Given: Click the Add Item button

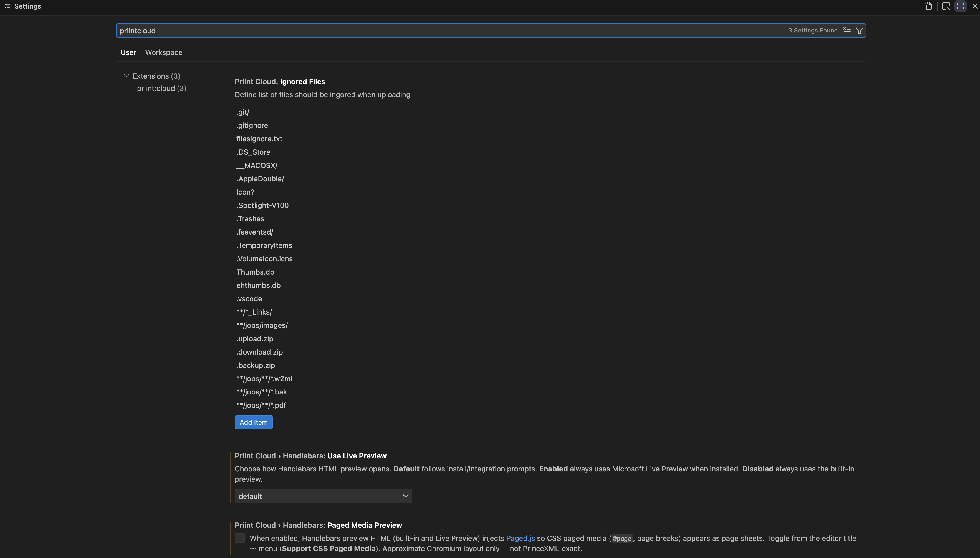Looking at the screenshot, I should [254, 422].
